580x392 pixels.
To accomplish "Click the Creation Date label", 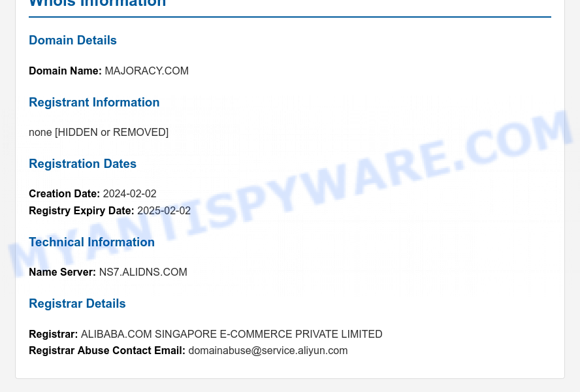I will [x=65, y=193].
